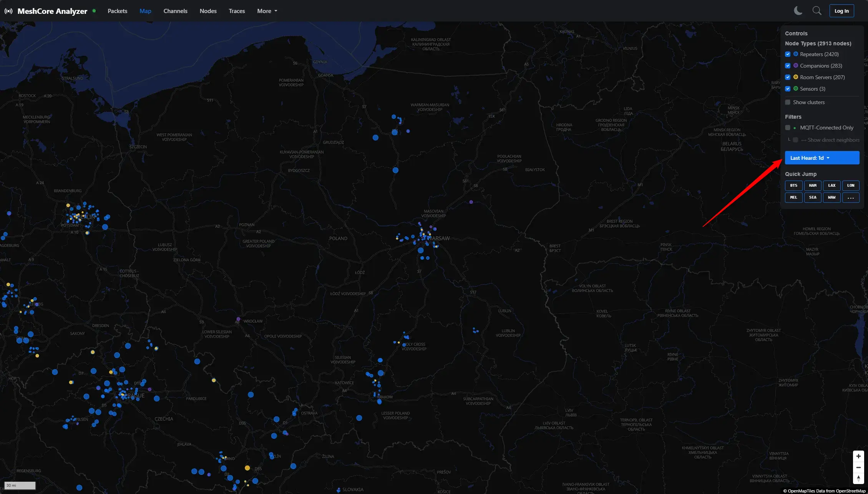
Task: Open the Last Heard: 1d dropdown
Action: pos(822,158)
